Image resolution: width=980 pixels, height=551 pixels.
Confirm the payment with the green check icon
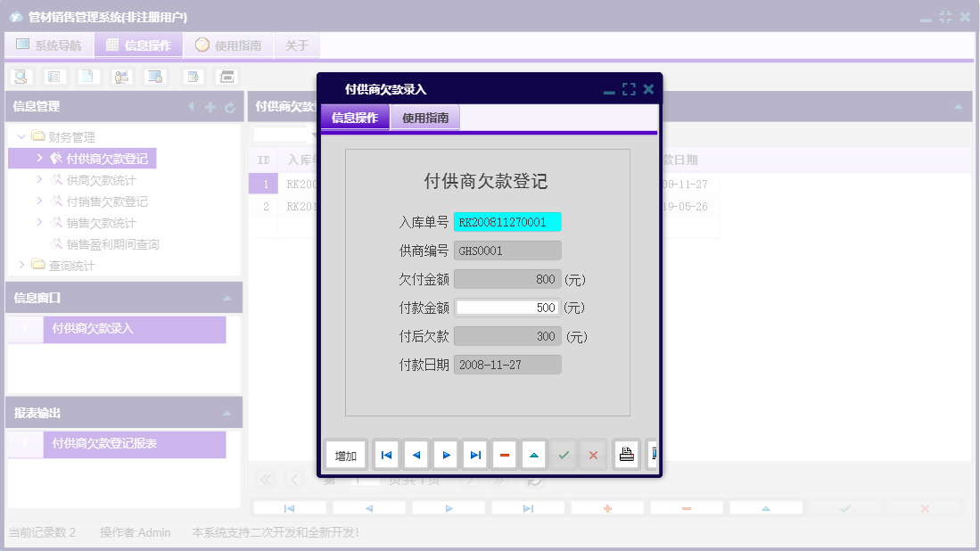(x=563, y=455)
